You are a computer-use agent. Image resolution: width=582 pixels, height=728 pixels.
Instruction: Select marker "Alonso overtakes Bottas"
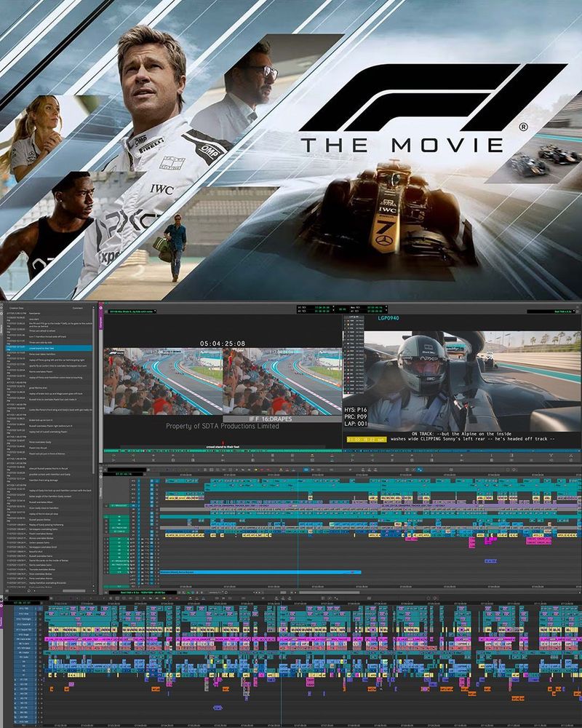[49, 538]
